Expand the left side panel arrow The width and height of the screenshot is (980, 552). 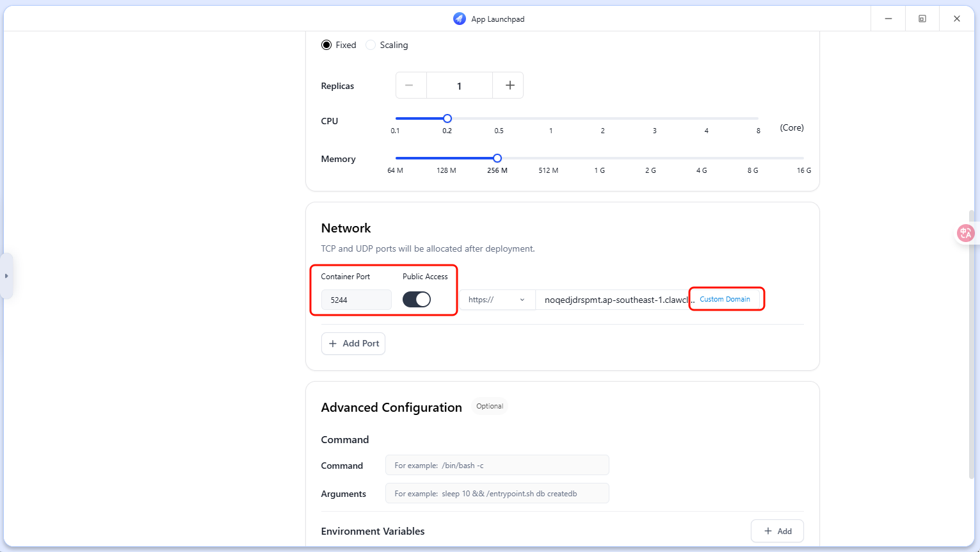(6, 276)
